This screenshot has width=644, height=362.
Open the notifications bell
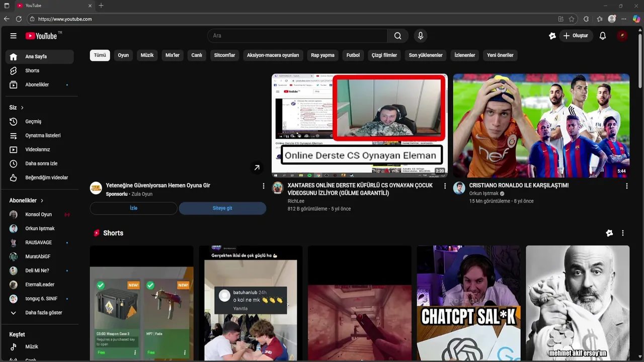point(603,36)
